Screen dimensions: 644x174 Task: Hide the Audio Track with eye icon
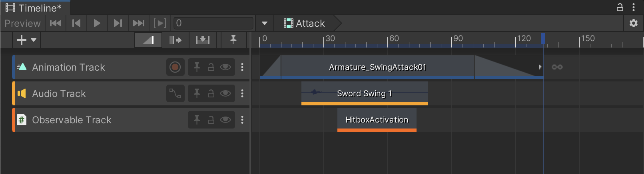pos(225,94)
